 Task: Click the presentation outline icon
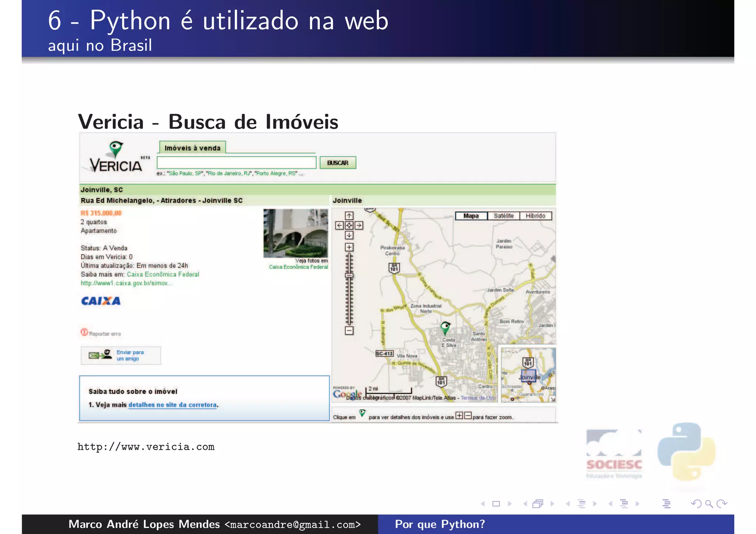pyautogui.click(x=666, y=504)
